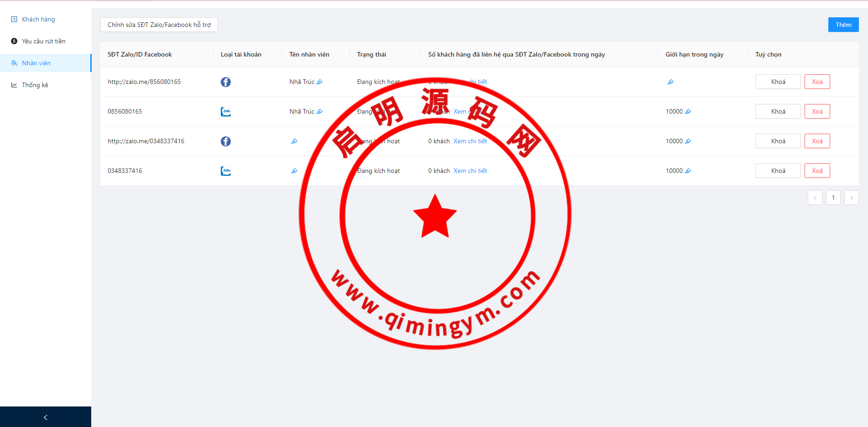Delete the 0348337416 row with Xoá

point(817,171)
